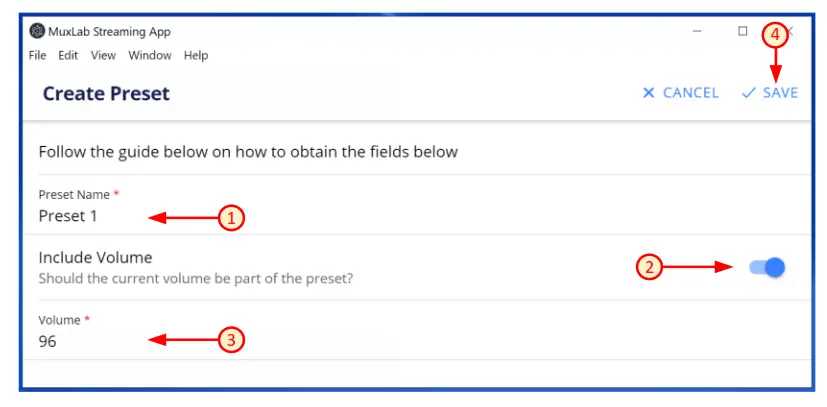Click the red circled number 3 marker
Screen dimensions: 827x407
tap(231, 341)
